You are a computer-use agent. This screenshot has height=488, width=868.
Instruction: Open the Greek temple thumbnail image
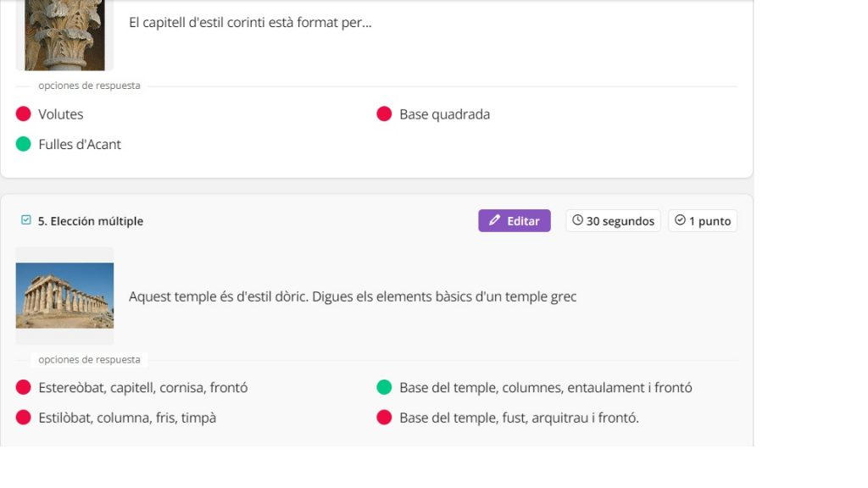64,296
